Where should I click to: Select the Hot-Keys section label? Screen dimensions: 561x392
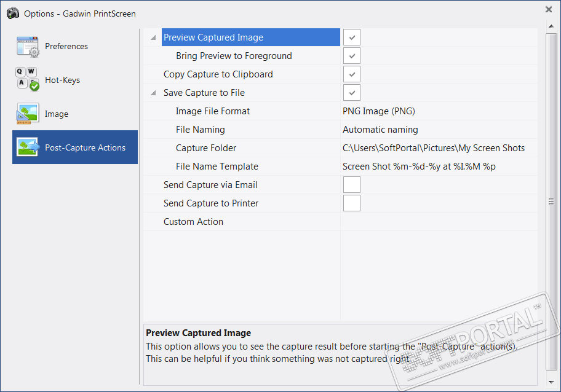tap(62, 80)
